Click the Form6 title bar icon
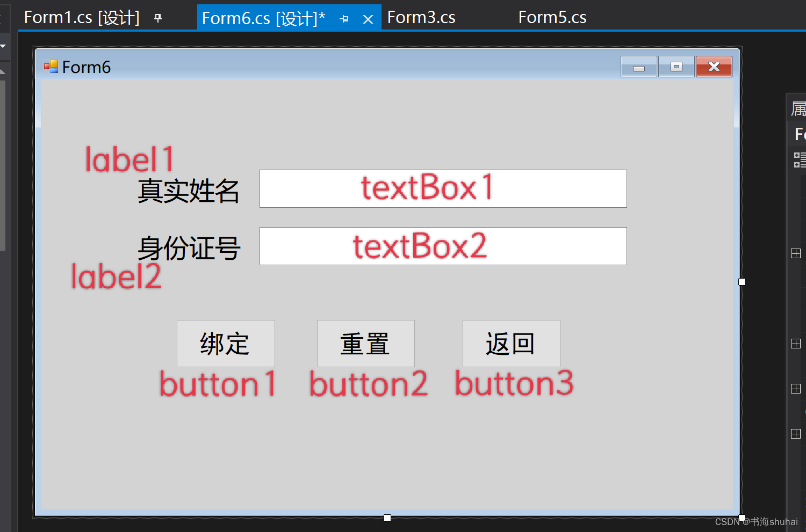The height and width of the screenshot is (532, 806). (x=51, y=67)
